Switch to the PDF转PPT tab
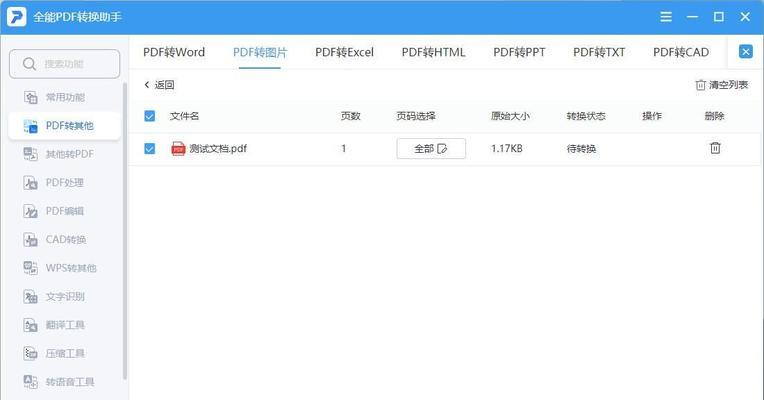This screenshot has width=764, height=400. (x=519, y=52)
